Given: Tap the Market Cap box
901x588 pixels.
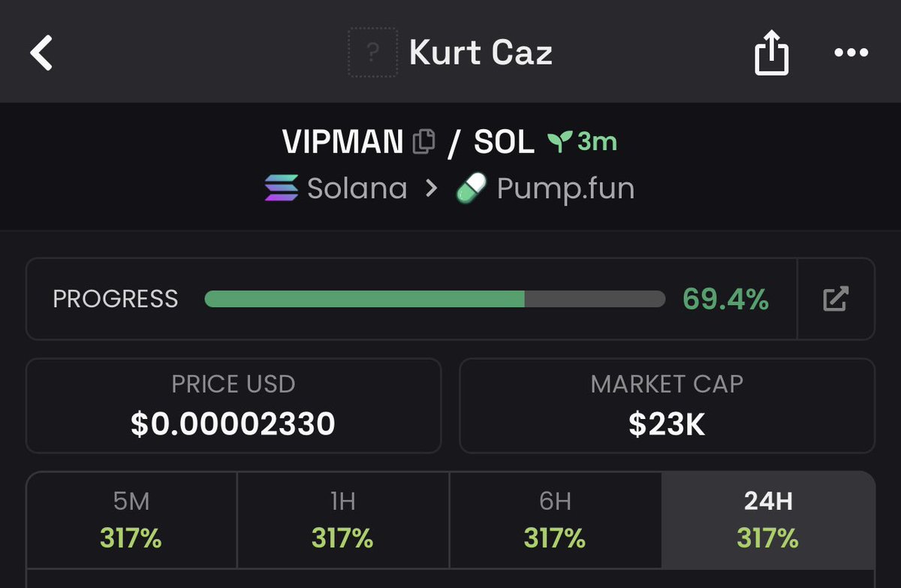Looking at the screenshot, I should [x=667, y=406].
